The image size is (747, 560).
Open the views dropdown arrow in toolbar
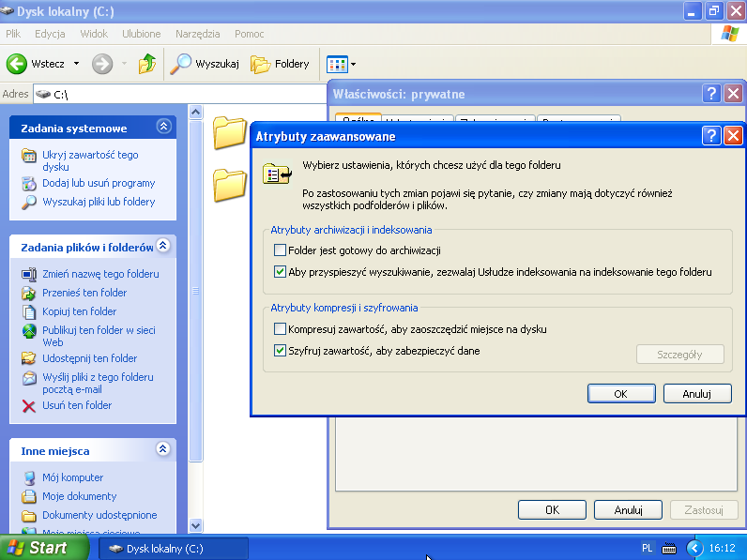coord(353,65)
